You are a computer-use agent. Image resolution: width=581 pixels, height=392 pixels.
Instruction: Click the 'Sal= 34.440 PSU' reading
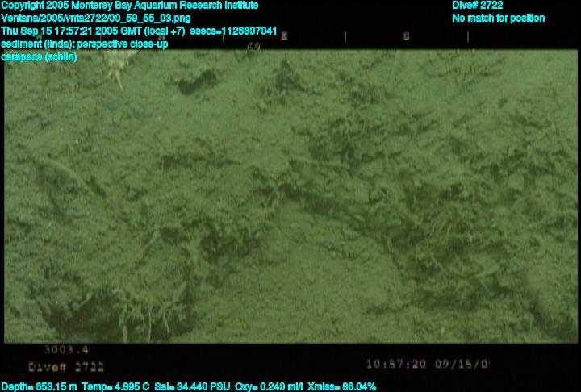pyautogui.click(x=192, y=387)
